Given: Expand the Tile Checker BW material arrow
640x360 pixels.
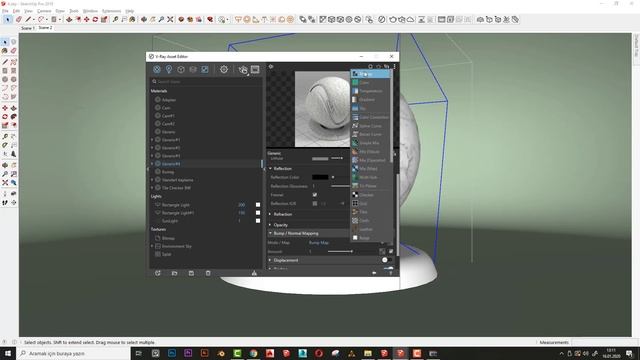Looking at the screenshot, I should pyautogui.click(x=152, y=188).
